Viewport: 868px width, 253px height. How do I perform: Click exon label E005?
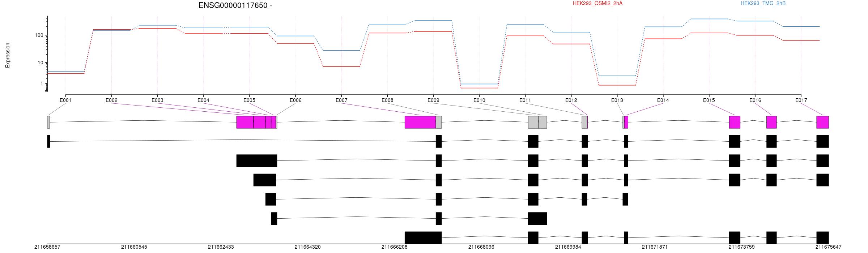[249, 100]
